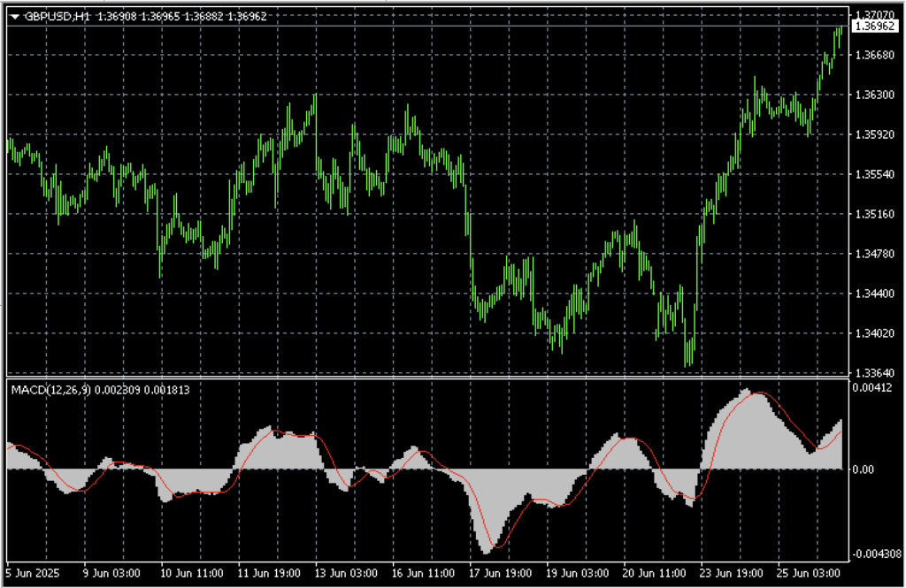Image resolution: width=906 pixels, height=588 pixels.
Task: Click the 0.00412 MACD scale value
Action: [x=871, y=387]
